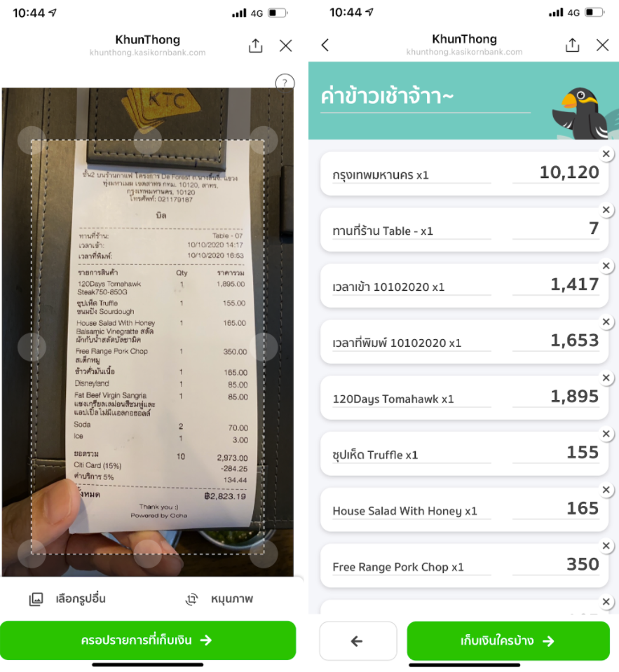Delete the ซุปเห็ด Truffle x1 entry
Image resolution: width=619 pixels, height=672 pixels.
[x=606, y=434]
